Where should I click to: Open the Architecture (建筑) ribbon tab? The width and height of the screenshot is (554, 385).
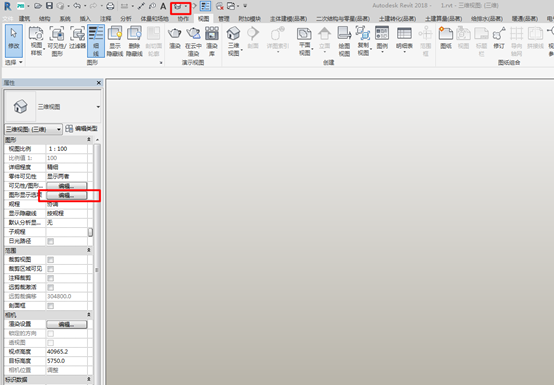pos(24,19)
